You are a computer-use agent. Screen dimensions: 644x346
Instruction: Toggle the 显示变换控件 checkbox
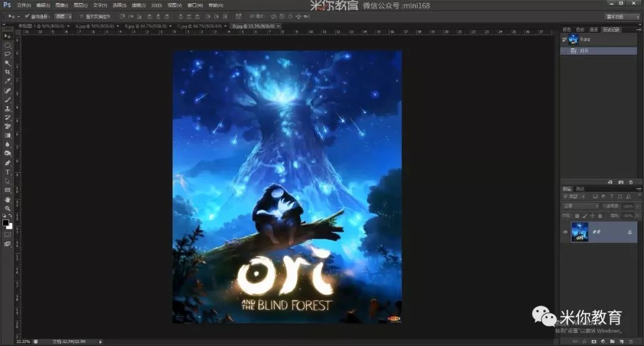[81, 17]
